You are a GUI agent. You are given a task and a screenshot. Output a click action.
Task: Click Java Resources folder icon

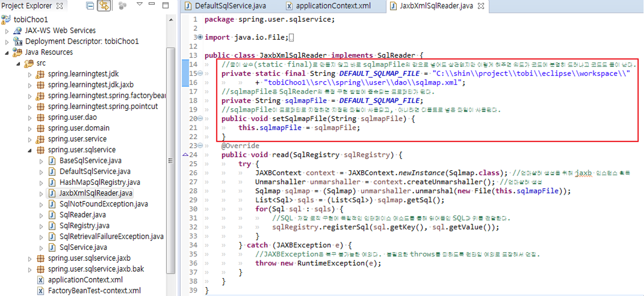(18, 52)
